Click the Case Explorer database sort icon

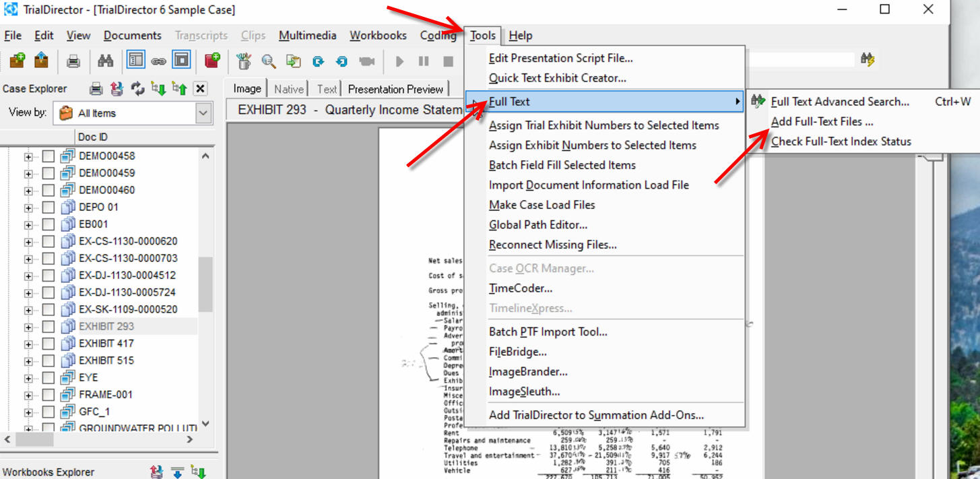[x=117, y=88]
